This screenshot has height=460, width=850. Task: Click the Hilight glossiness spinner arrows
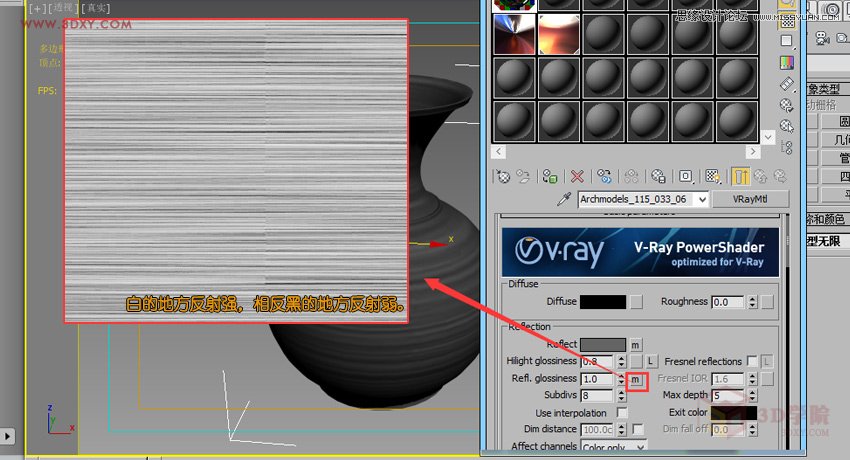pos(621,361)
